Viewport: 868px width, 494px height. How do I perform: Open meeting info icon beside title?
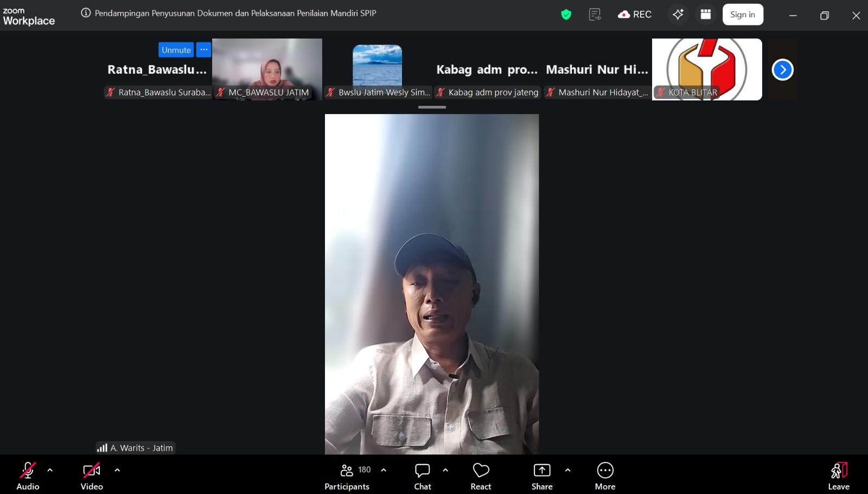click(x=86, y=13)
